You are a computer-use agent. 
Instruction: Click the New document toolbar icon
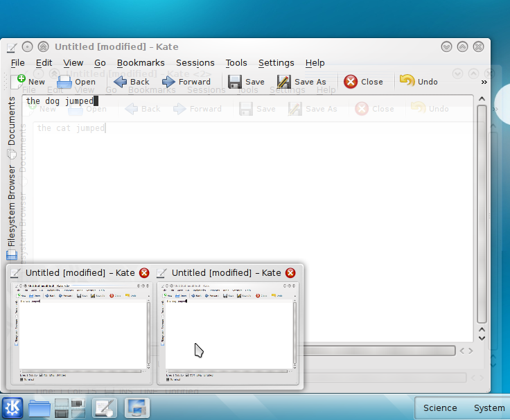18,82
